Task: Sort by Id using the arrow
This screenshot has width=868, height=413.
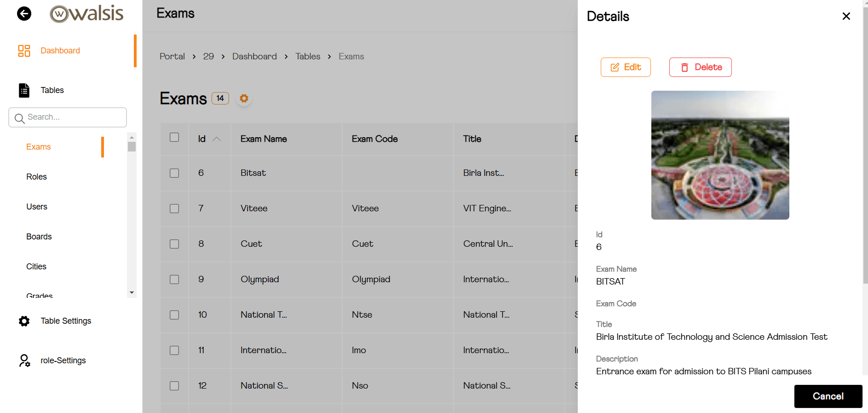Action: 217,139
